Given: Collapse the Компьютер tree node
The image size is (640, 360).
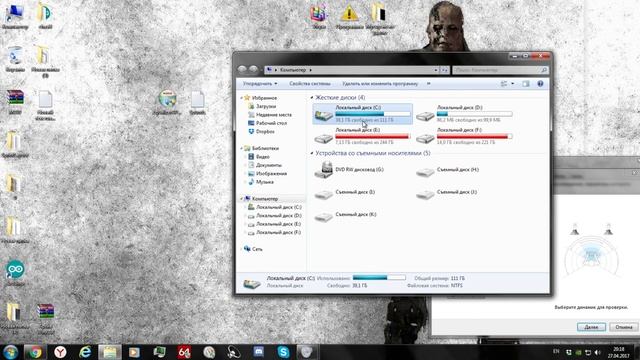Looking at the screenshot, I should [241, 199].
